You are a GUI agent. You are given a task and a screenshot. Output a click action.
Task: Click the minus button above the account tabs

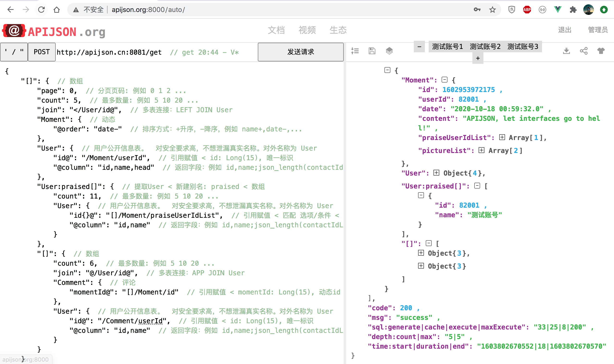pyautogui.click(x=419, y=46)
